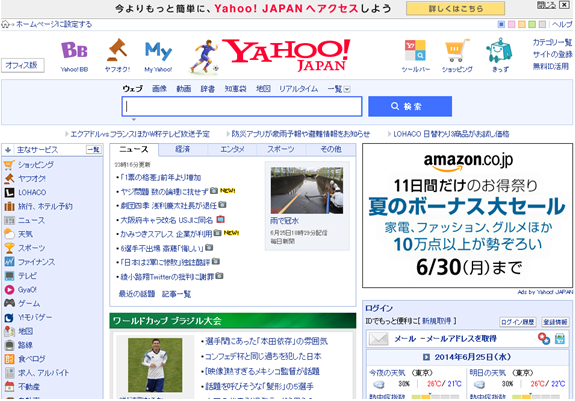Switch to the その他 news tab
Viewport: 575px width, 401px height.
pyautogui.click(x=331, y=150)
